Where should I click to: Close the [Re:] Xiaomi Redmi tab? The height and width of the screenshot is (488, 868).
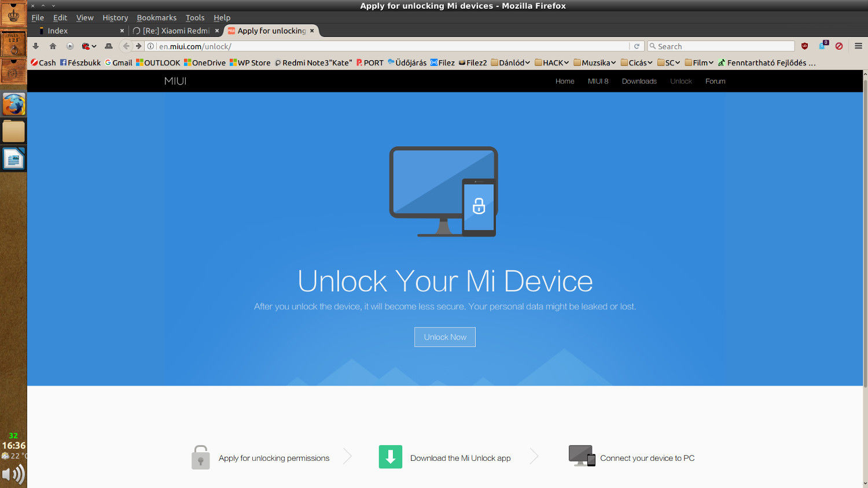pyautogui.click(x=217, y=31)
